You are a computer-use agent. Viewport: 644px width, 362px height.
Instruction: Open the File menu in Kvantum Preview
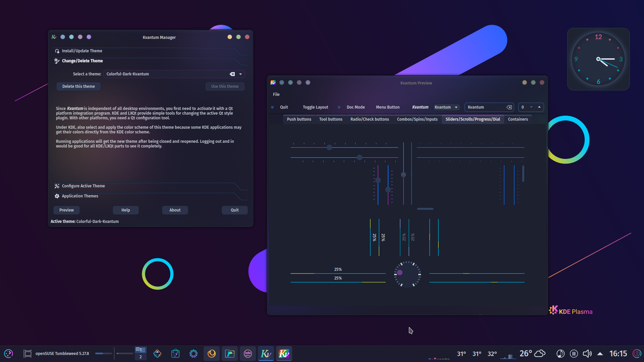pyautogui.click(x=276, y=95)
